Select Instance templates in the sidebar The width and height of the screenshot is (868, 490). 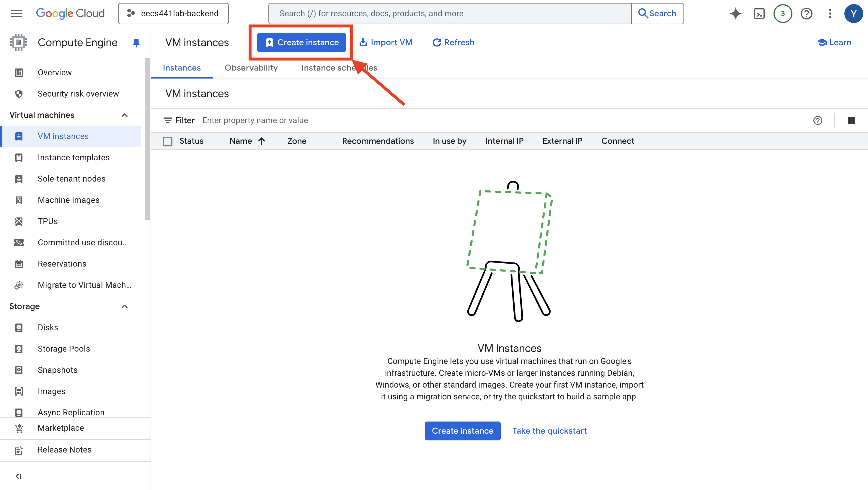point(74,157)
